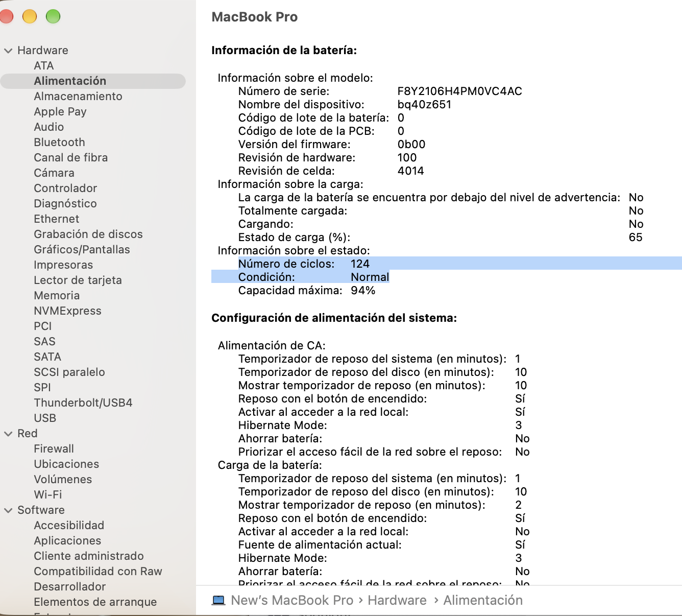This screenshot has height=616, width=682.
Task: Select Desarrollador under Software
Action: [69, 586]
